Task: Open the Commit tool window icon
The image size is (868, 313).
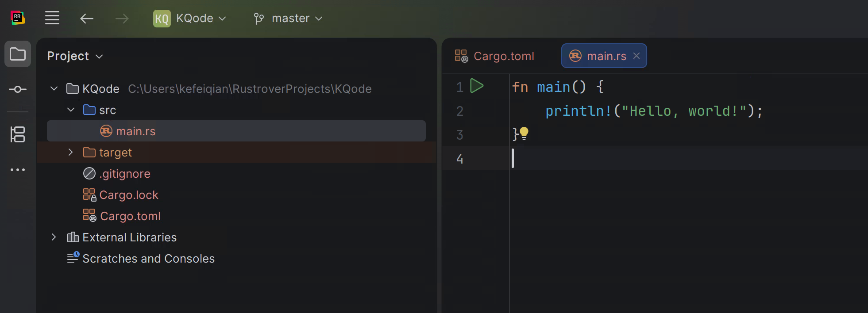Action: click(18, 89)
